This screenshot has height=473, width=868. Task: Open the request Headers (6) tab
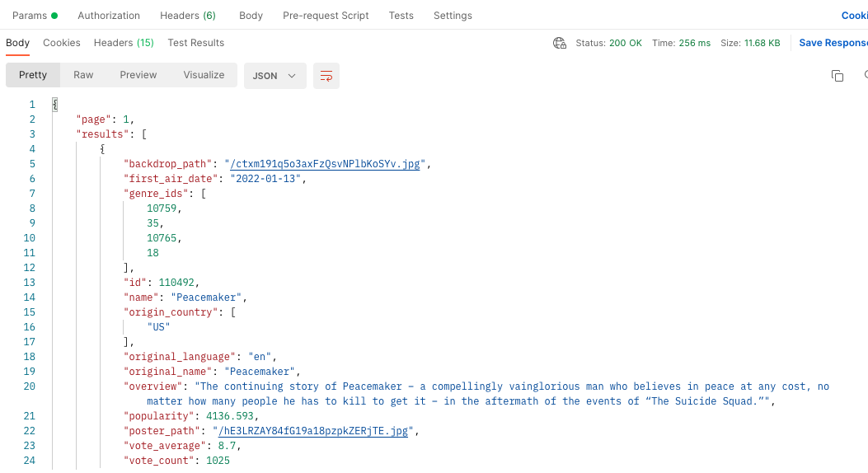pyautogui.click(x=188, y=16)
